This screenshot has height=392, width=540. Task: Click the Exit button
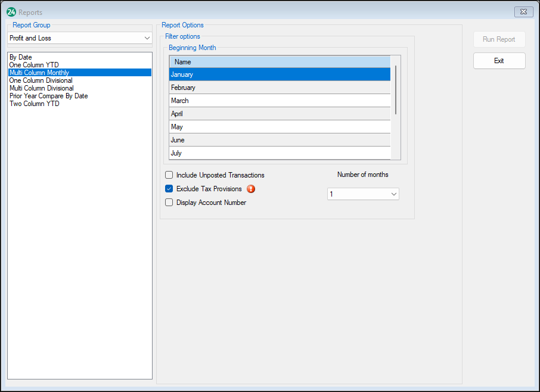point(499,60)
